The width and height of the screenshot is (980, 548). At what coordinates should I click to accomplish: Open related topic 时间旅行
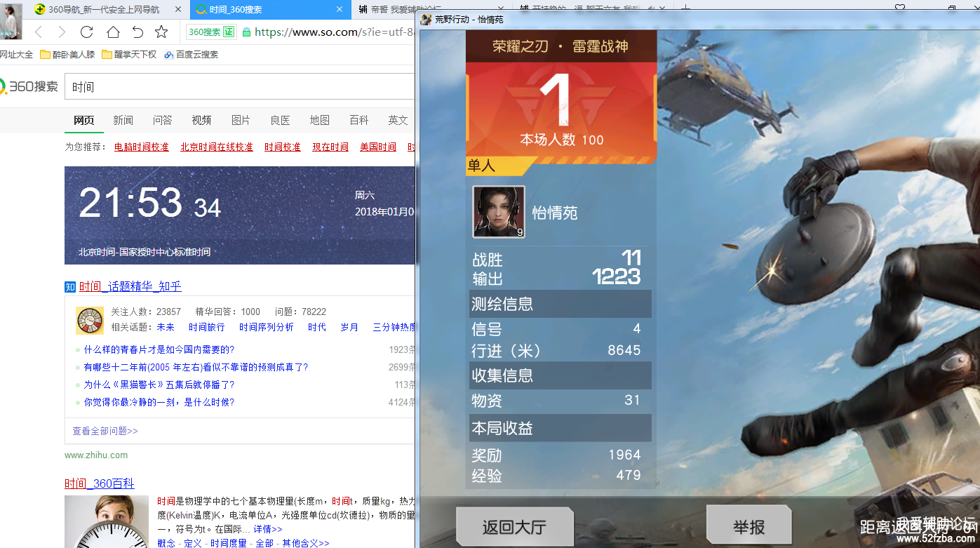tap(207, 327)
